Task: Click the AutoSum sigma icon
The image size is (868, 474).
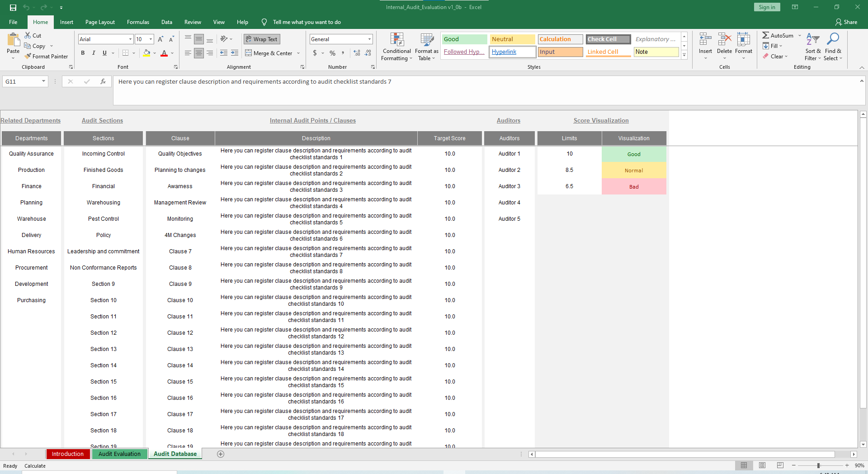Action: (x=765, y=35)
